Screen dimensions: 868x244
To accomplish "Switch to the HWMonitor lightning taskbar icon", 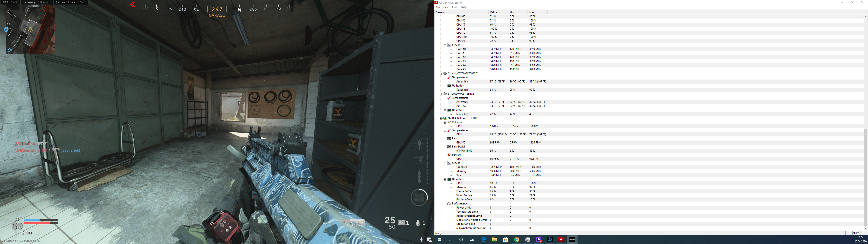I will (561, 240).
